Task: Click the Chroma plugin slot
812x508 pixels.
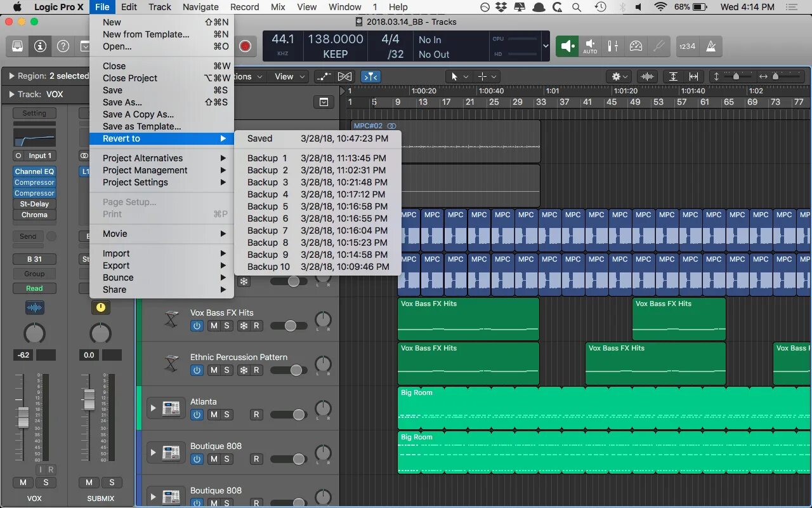Action: 34,215
